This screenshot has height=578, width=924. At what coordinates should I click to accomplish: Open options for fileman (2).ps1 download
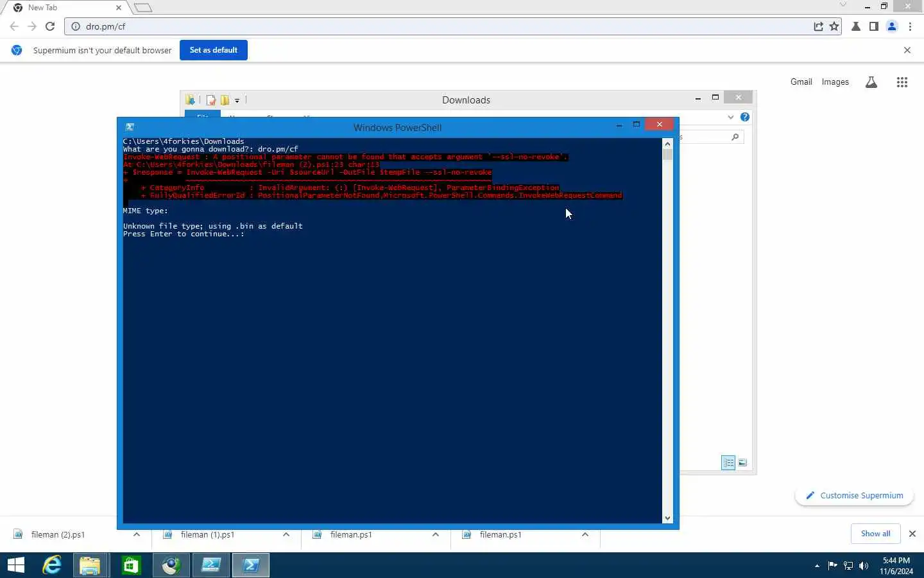click(137, 534)
